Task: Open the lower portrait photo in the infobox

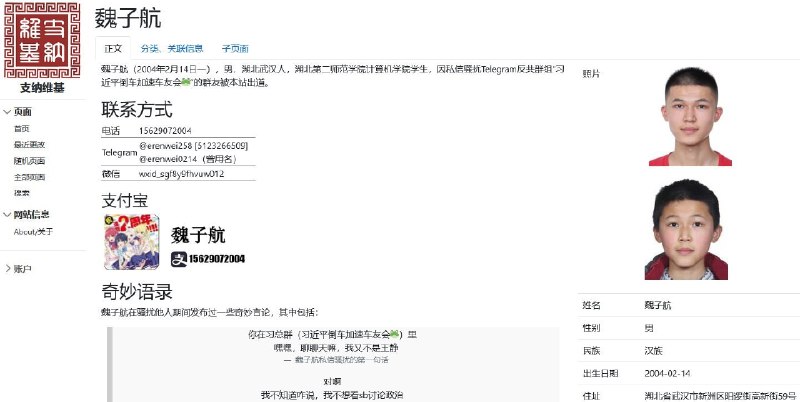Action: pos(687,230)
